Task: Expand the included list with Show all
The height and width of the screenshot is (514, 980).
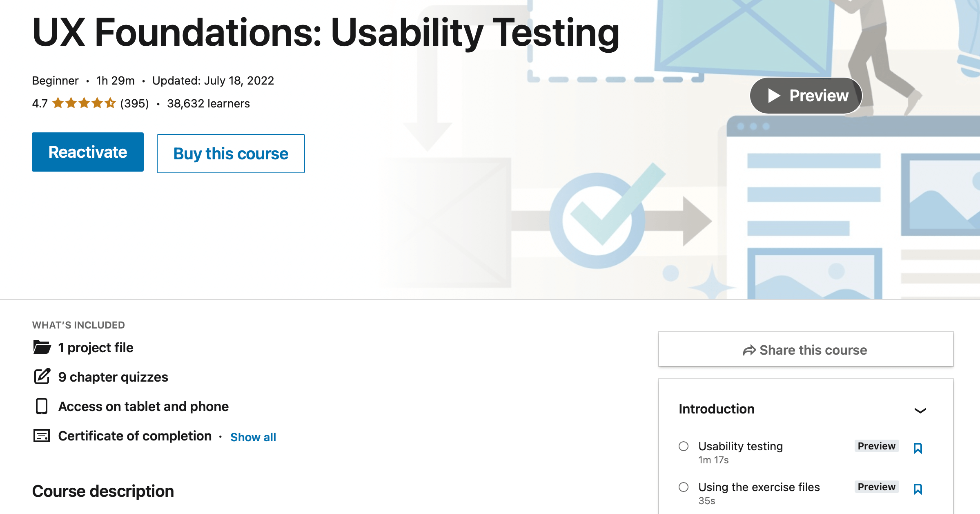Action: 253,437
